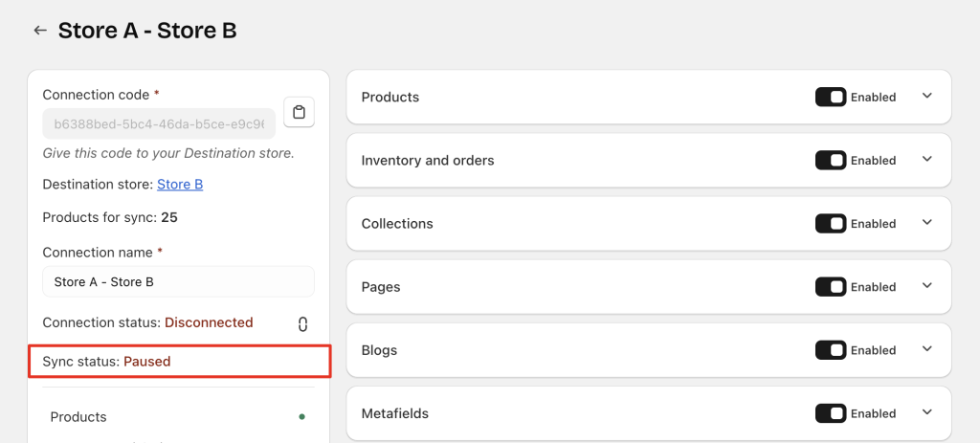Viewport: 980px width, 443px height.
Task: Toggle the Products sync switch
Action: (x=831, y=97)
